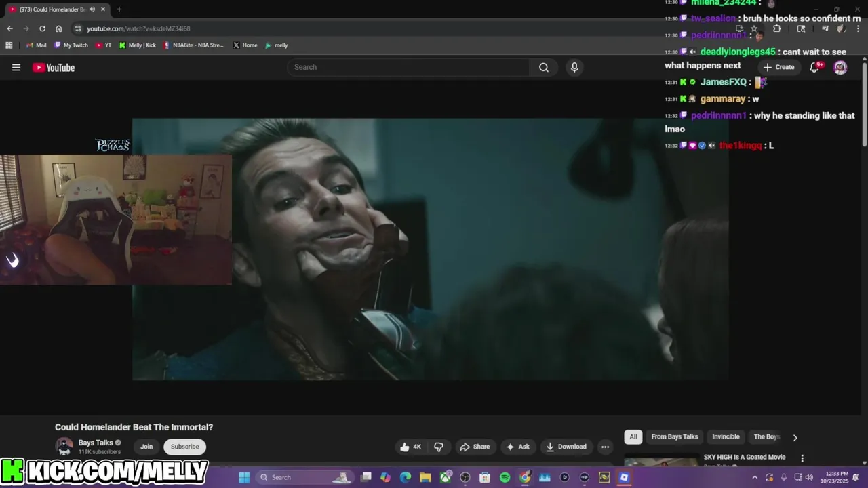
Task: Open the browser home page icon
Action: point(58,28)
